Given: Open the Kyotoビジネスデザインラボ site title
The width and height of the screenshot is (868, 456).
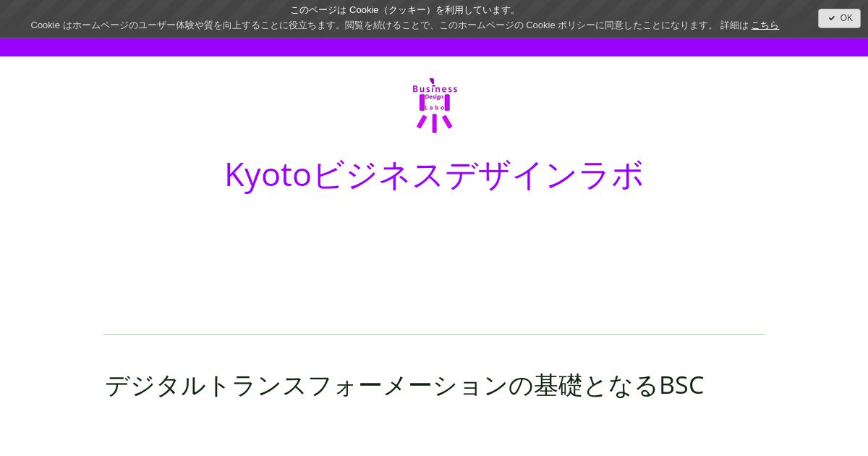Looking at the screenshot, I should 434,174.
